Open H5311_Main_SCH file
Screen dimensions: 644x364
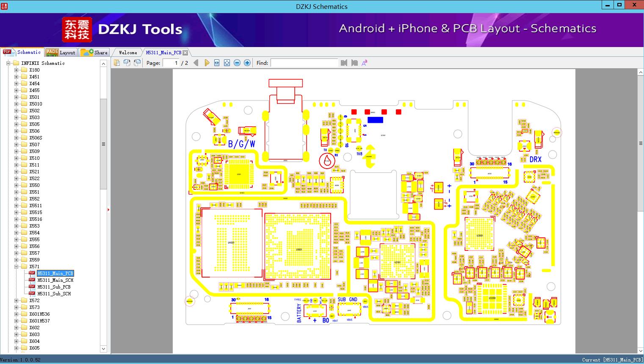55,280
